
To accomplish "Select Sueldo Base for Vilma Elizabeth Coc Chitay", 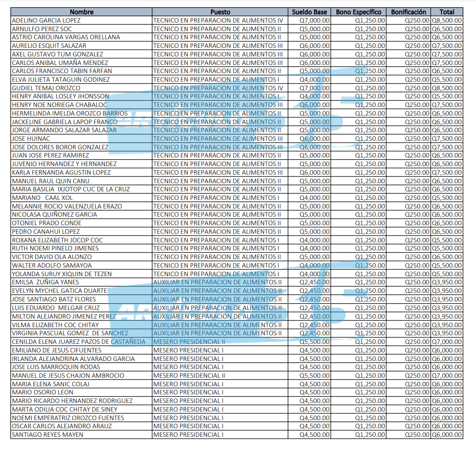I will pyautogui.click(x=314, y=325).
